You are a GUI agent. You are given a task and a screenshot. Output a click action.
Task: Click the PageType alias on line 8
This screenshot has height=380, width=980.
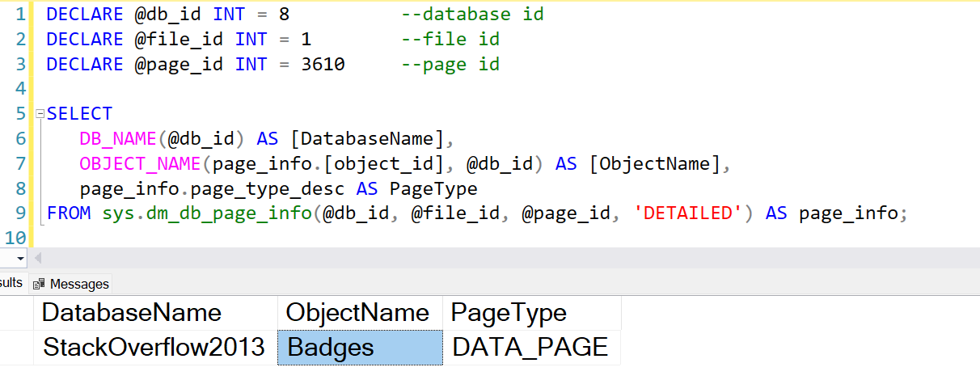(x=433, y=190)
